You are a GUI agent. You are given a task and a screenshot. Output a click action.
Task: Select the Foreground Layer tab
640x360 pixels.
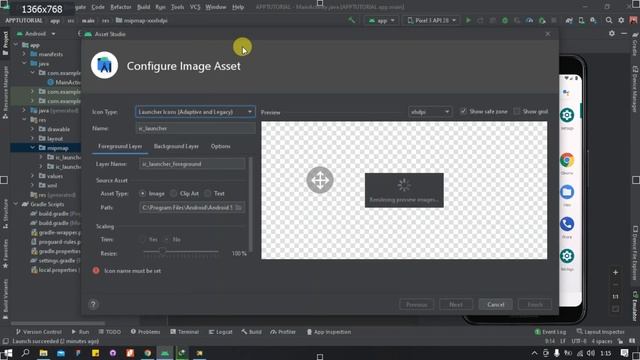(x=120, y=146)
